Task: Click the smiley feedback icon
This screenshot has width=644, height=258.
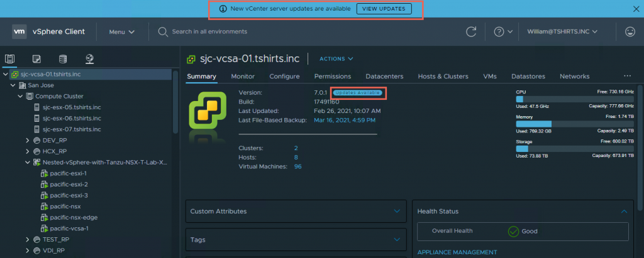Action: point(629,31)
